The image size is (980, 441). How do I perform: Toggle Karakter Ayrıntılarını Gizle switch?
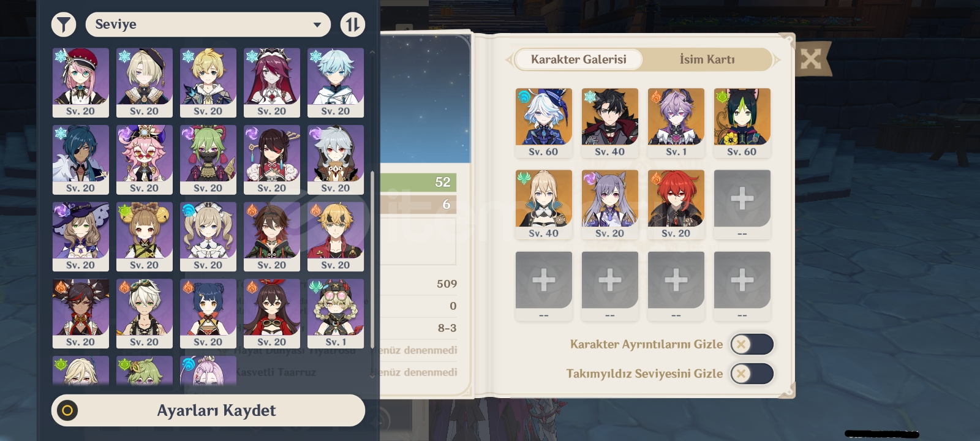point(752,344)
